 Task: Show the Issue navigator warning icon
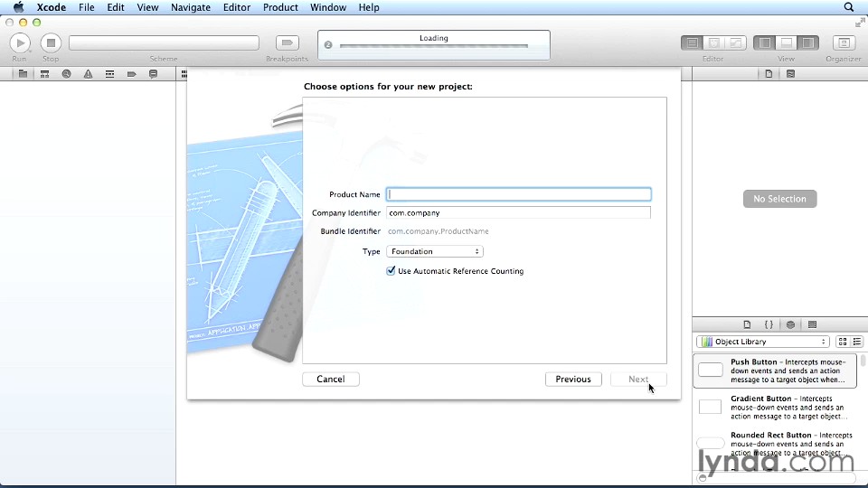click(x=88, y=74)
